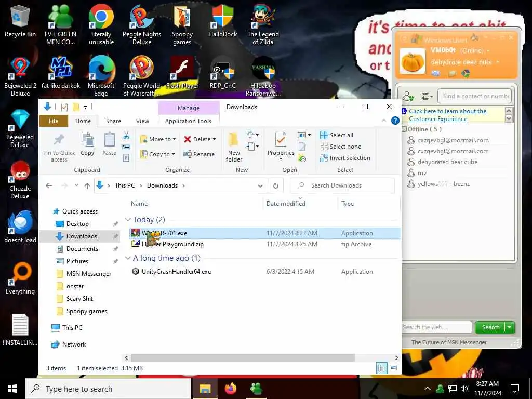The width and height of the screenshot is (532, 399).
Task: Click Select none in ribbon
Action: coord(341,147)
